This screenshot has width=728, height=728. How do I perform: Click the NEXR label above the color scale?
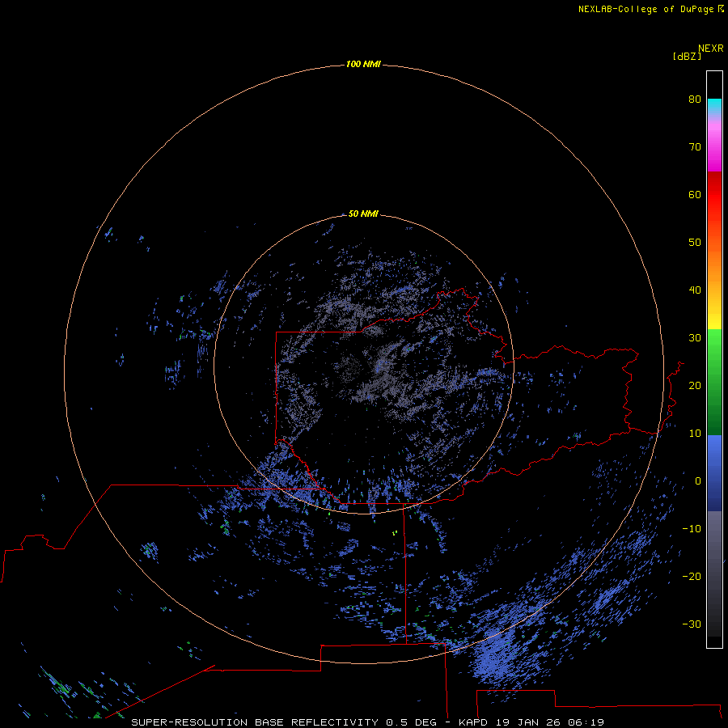pyautogui.click(x=710, y=49)
